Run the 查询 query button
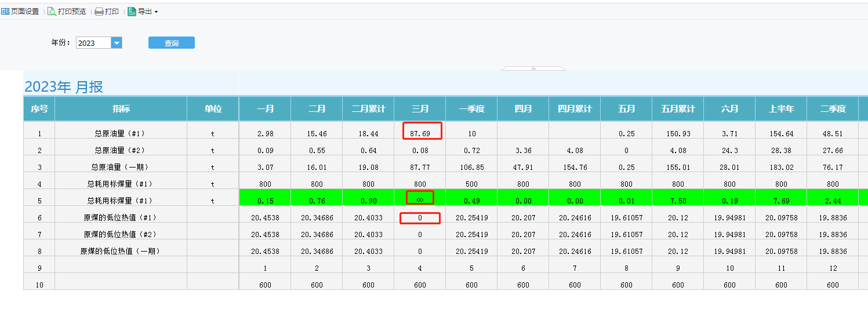Image resolution: width=868 pixels, height=331 pixels. coord(172,43)
